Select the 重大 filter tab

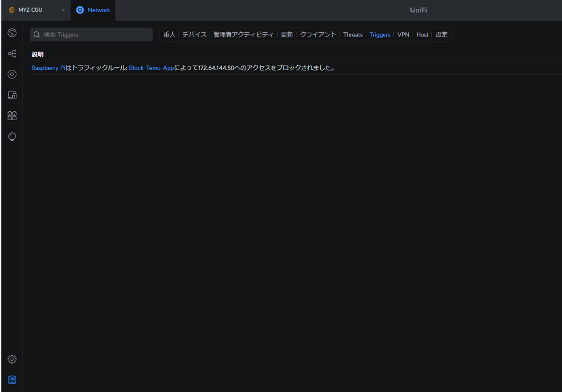click(169, 35)
